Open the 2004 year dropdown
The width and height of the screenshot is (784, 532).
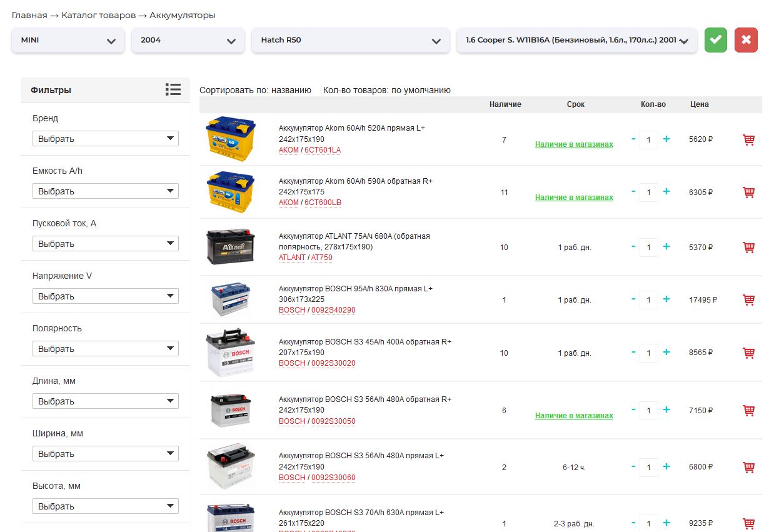188,40
